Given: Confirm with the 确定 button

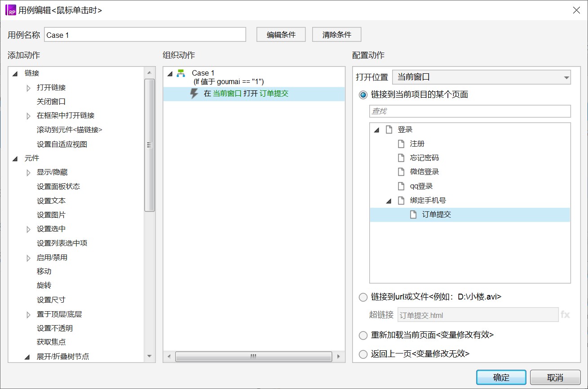Looking at the screenshot, I should (x=501, y=378).
